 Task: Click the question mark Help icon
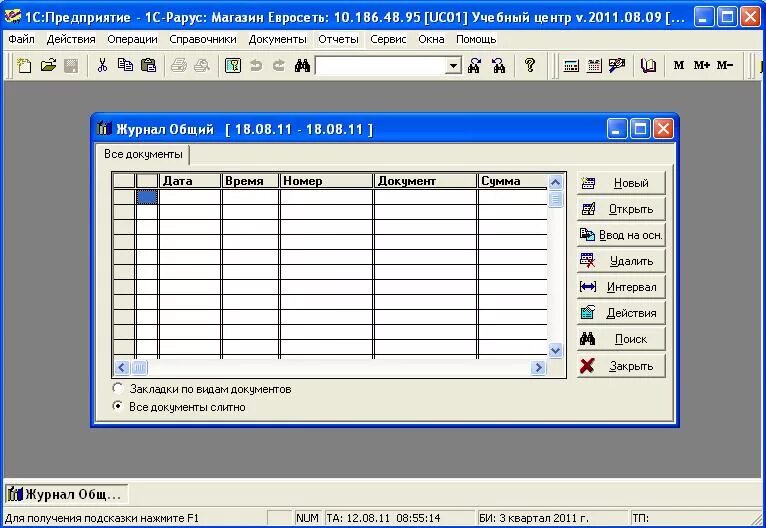pyautogui.click(x=530, y=65)
